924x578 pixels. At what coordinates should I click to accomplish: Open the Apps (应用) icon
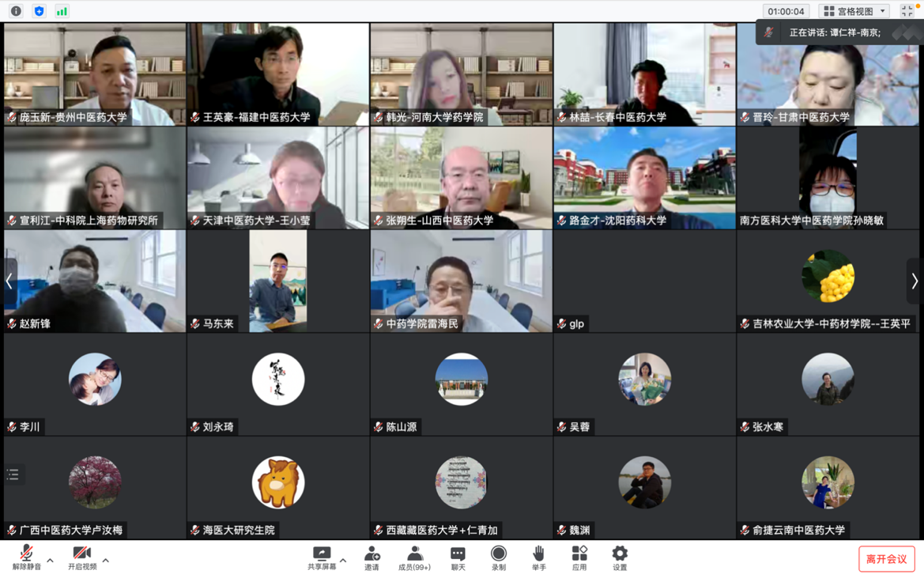click(x=579, y=557)
